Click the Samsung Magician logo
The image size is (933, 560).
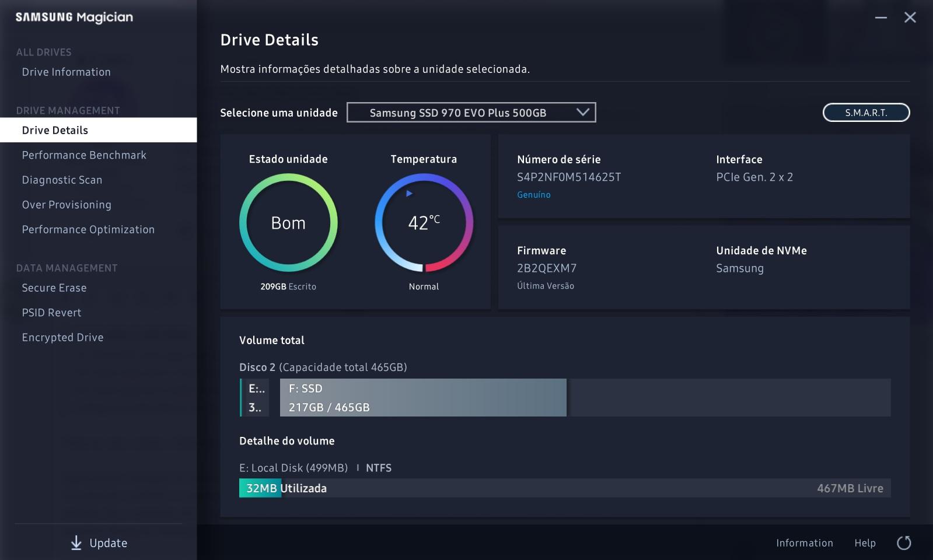(x=74, y=17)
